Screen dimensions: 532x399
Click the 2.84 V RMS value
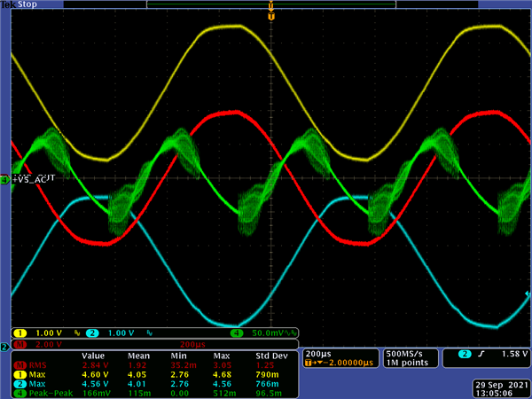click(x=96, y=365)
